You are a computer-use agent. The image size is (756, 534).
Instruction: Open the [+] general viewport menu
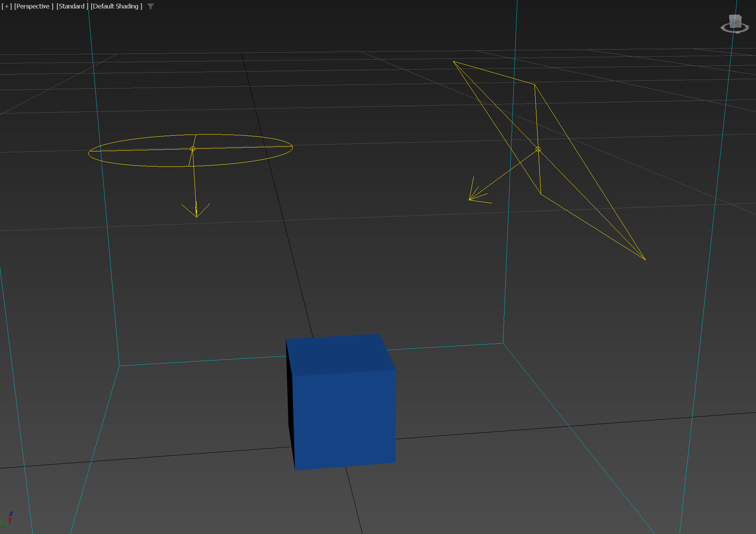point(7,6)
